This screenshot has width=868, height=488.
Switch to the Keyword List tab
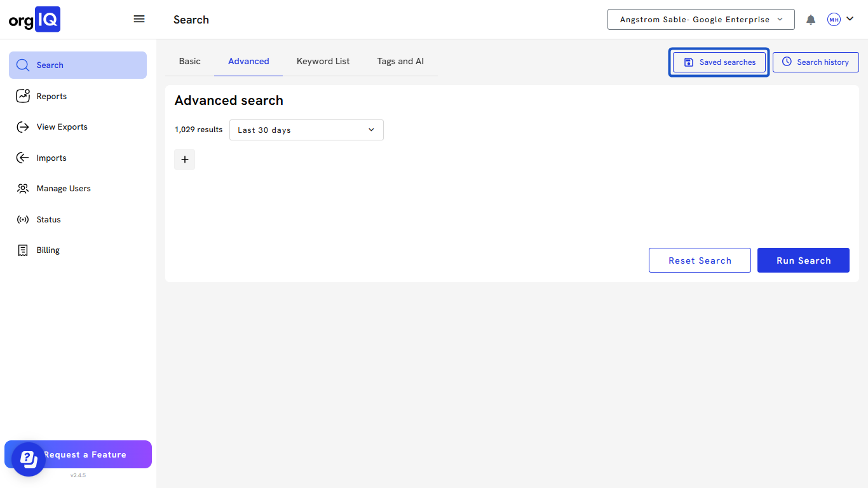pos(323,62)
